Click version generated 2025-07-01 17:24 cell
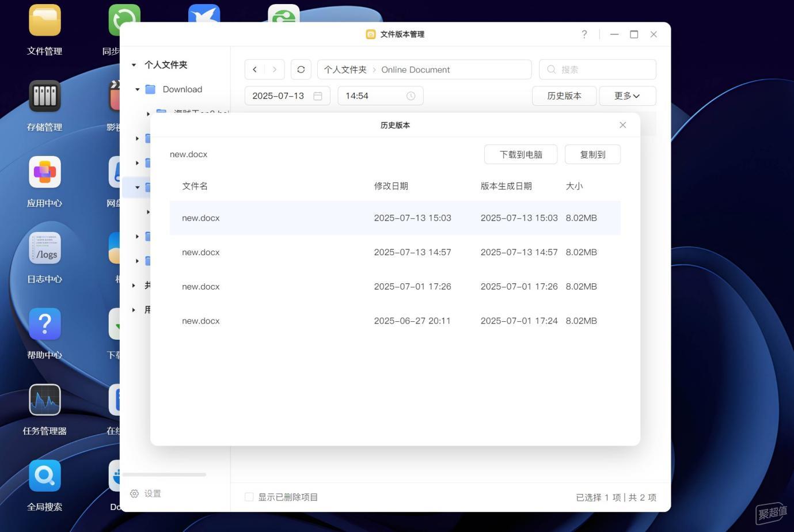This screenshot has width=794, height=532. [519, 321]
